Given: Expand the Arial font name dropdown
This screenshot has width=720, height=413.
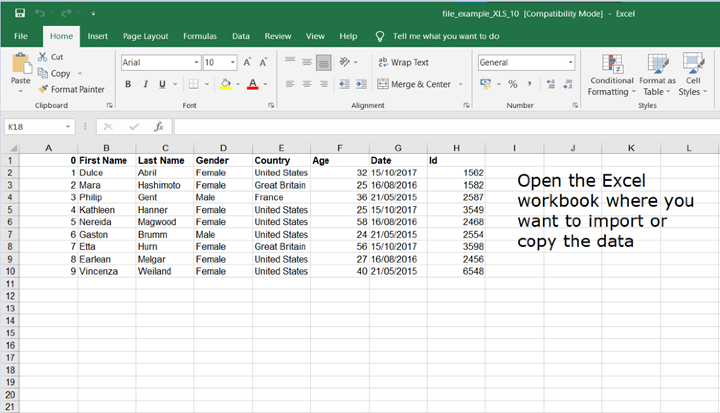Looking at the screenshot, I should tap(195, 62).
